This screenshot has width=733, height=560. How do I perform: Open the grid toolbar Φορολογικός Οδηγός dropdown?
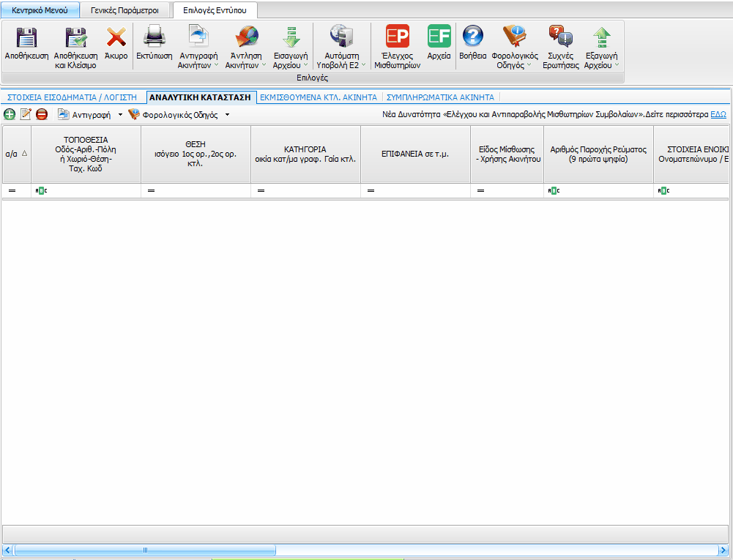(x=227, y=115)
